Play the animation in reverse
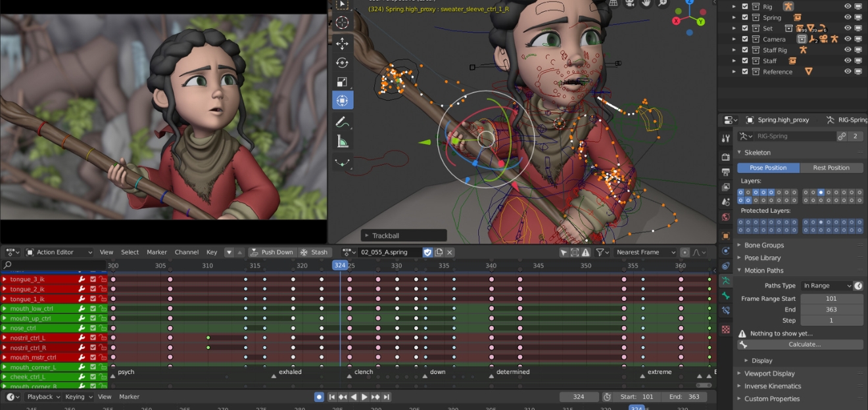The width and height of the screenshot is (868, 410). click(354, 397)
